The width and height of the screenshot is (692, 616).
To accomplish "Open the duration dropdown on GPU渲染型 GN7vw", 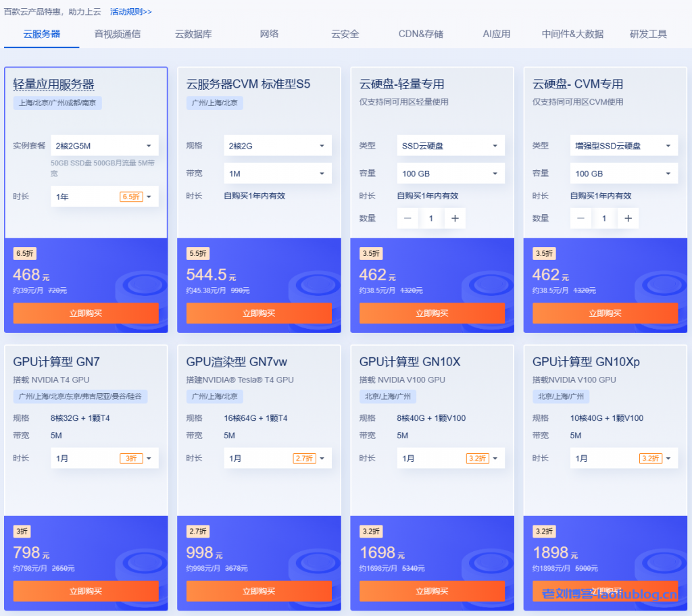I will coord(277,458).
